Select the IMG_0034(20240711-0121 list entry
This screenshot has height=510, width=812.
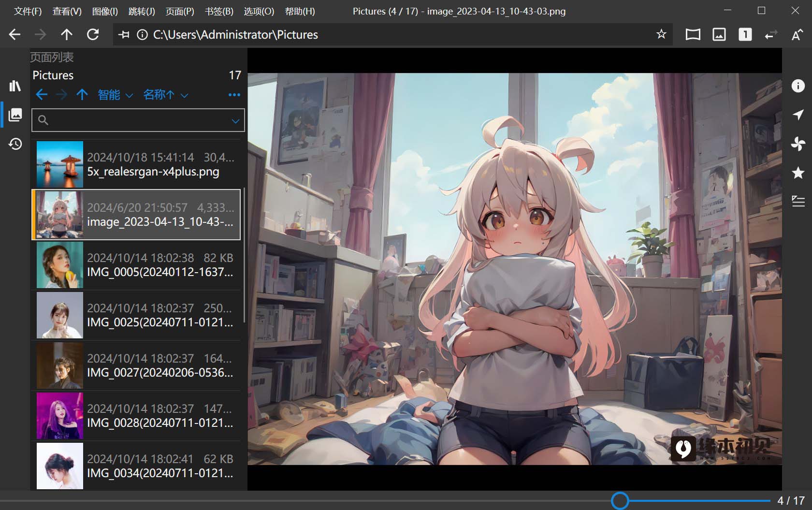point(136,466)
